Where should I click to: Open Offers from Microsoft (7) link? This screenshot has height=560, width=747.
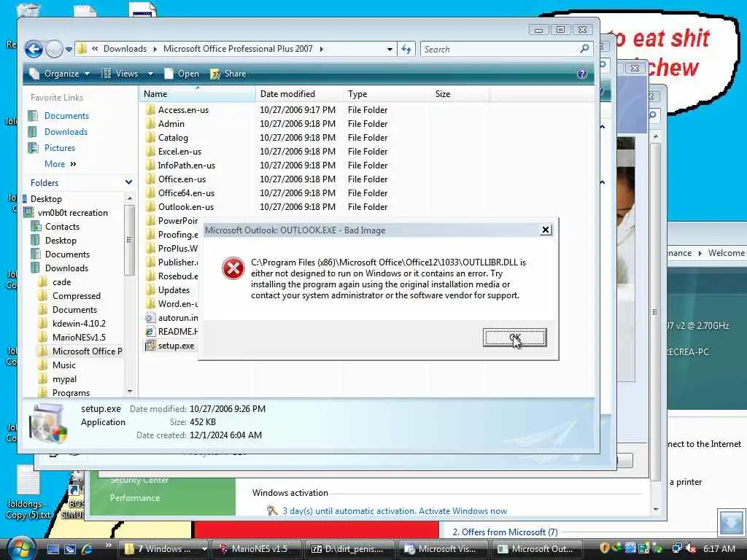click(x=505, y=532)
